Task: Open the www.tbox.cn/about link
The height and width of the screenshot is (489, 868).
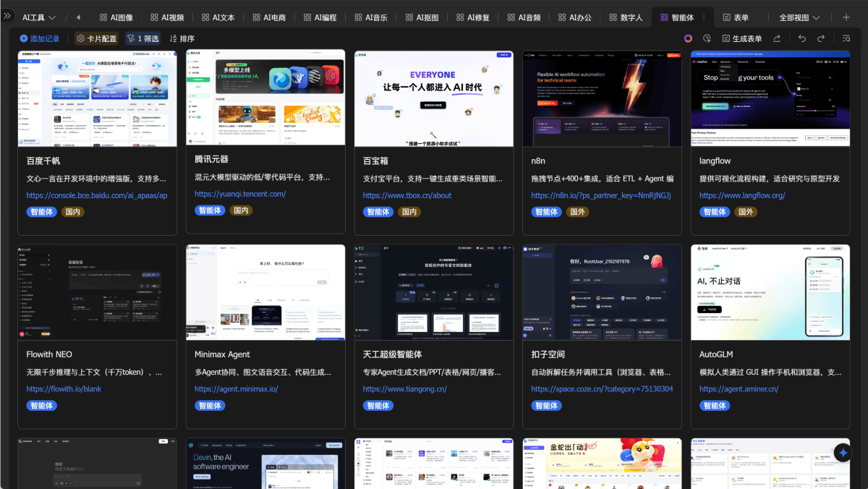Action: [407, 195]
